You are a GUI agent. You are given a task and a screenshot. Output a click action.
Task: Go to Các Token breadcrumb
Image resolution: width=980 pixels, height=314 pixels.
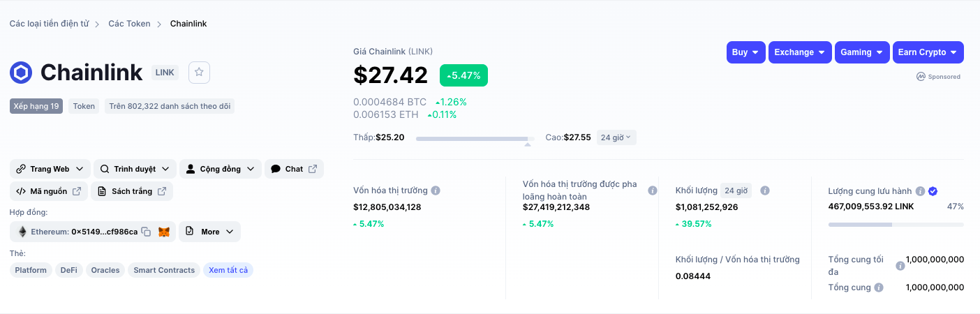(x=129, y=24)
